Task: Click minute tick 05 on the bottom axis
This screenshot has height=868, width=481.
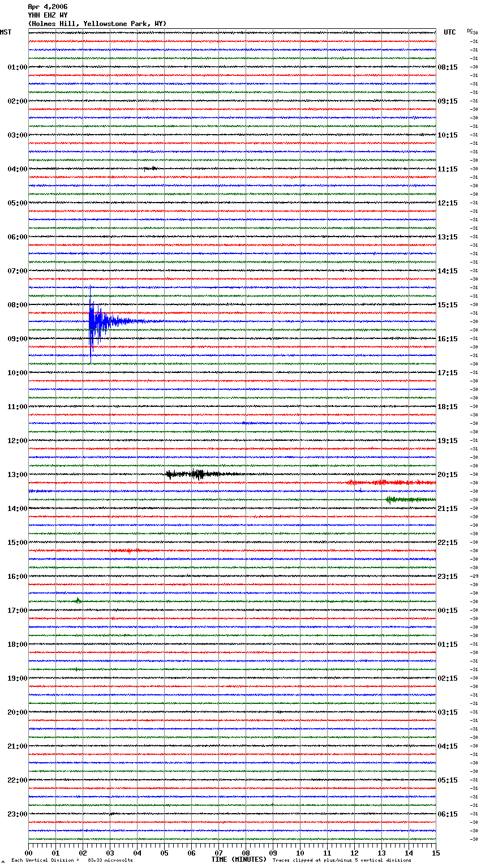Action: (164, 853)
